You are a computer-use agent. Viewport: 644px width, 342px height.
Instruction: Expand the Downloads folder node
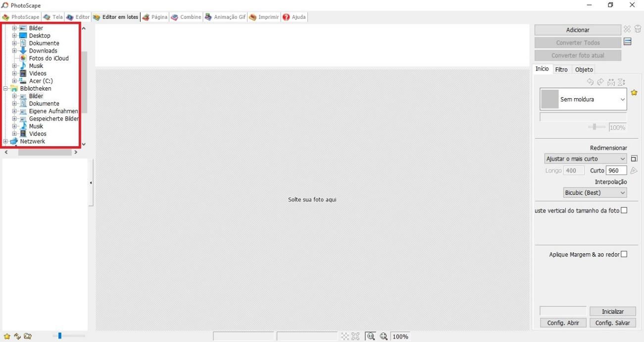point(14,51)
